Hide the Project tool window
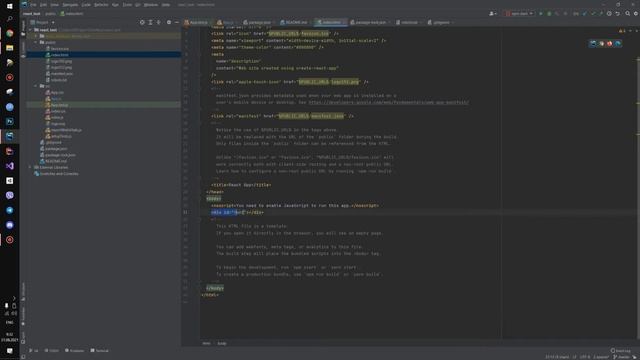The width and height of the screenshot is (640, 360). click(176, 22)
